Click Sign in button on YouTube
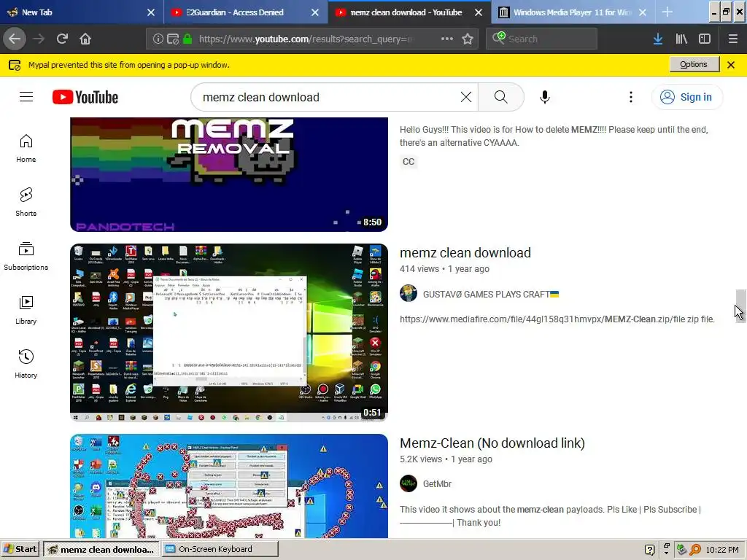747x560 pixels. click(686, 97)
